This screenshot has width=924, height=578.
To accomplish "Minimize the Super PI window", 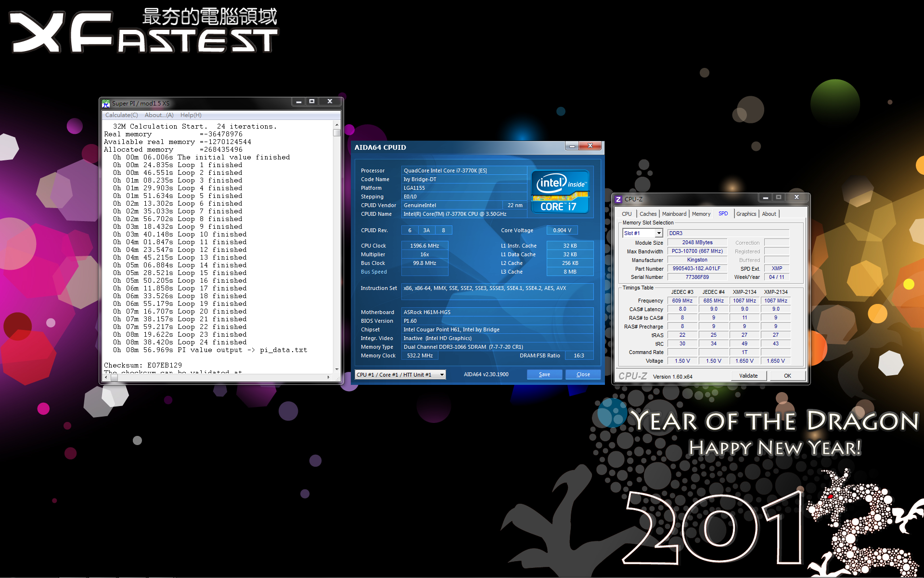I will [x=299, y=102].
